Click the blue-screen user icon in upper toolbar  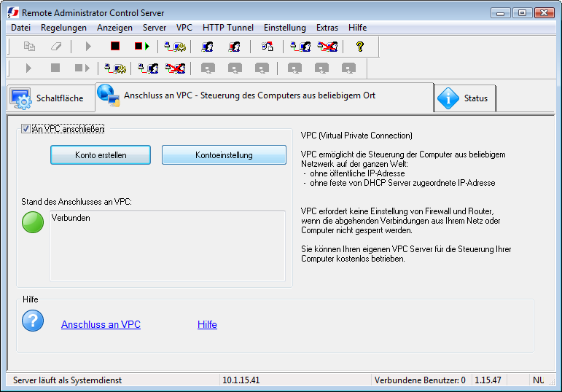(x=208, y=46)
